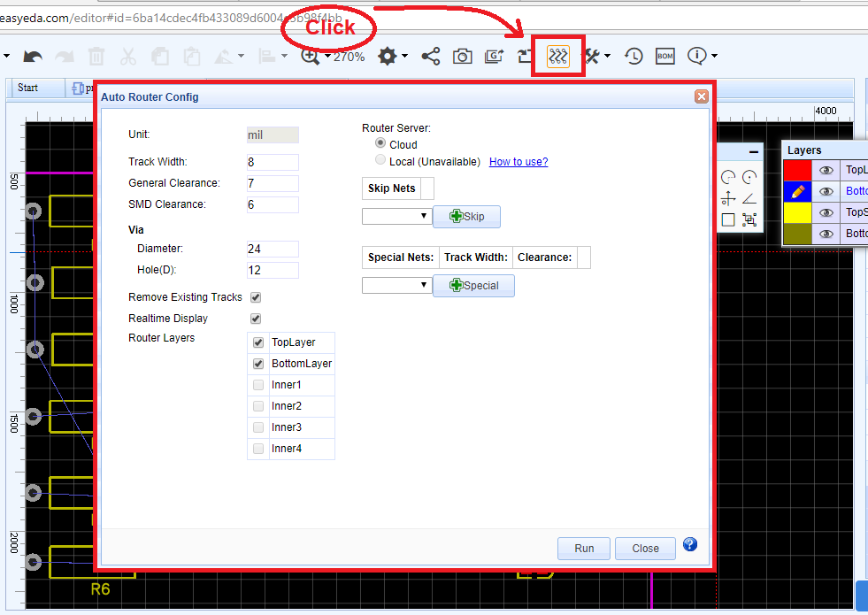Open the Special Nets dropdown
868x615 pixels.
pos(396,285)
